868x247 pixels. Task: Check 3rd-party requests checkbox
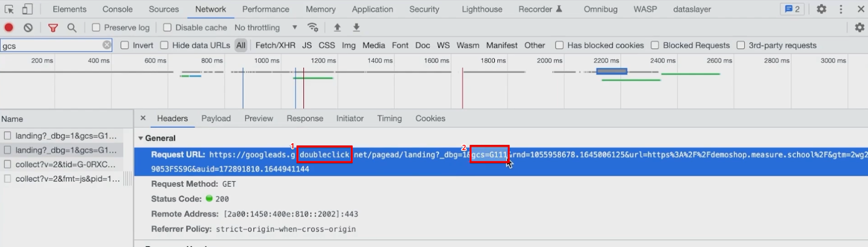click(x=741, y=45)
